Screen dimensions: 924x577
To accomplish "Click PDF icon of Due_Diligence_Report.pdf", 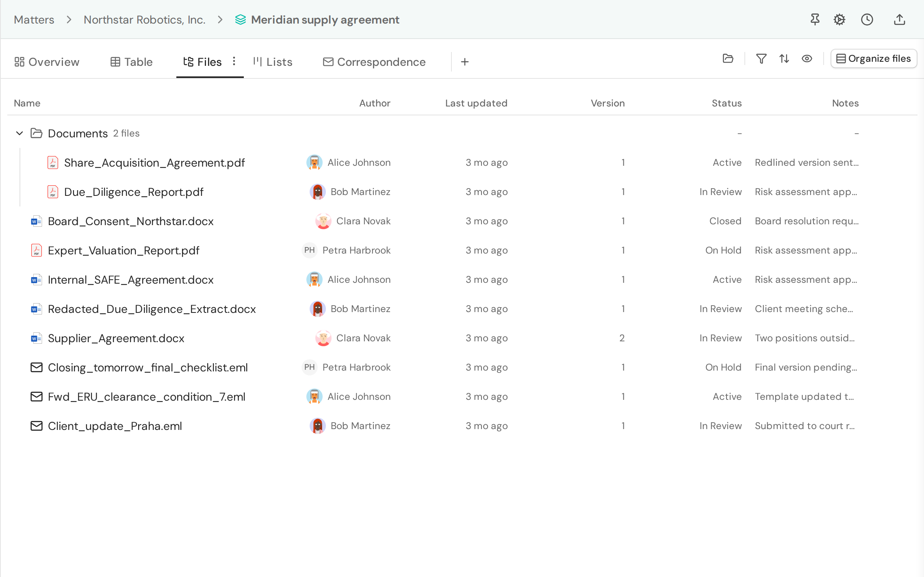I will tap(53, 192).
